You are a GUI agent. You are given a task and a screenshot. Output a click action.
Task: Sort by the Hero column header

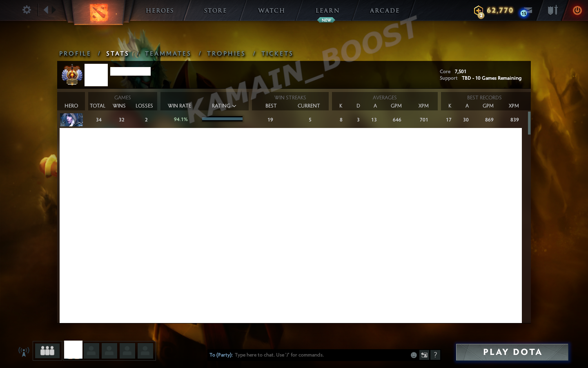point(71,106)
